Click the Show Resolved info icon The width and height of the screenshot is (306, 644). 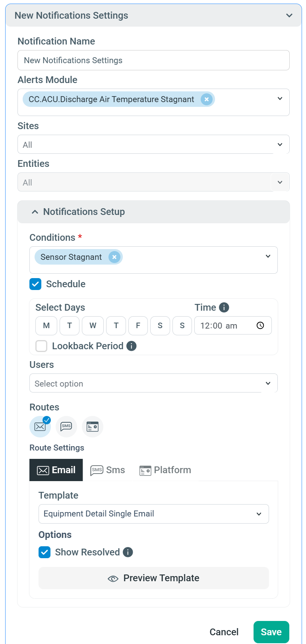128,552
